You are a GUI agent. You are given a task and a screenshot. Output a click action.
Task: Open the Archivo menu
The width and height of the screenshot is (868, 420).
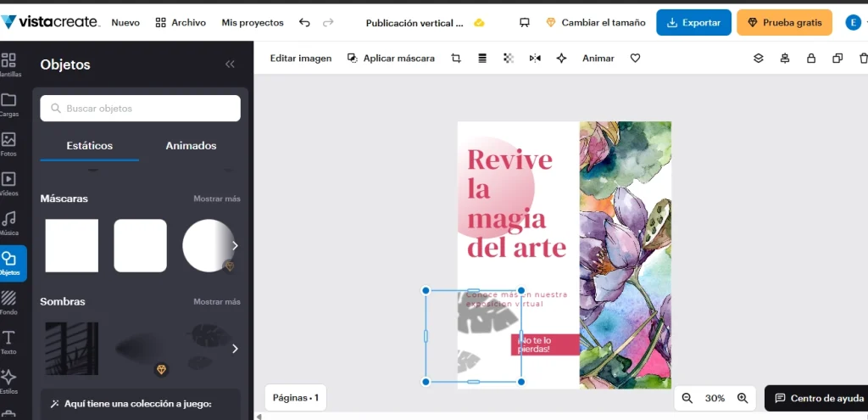click(x=181, y=23)
